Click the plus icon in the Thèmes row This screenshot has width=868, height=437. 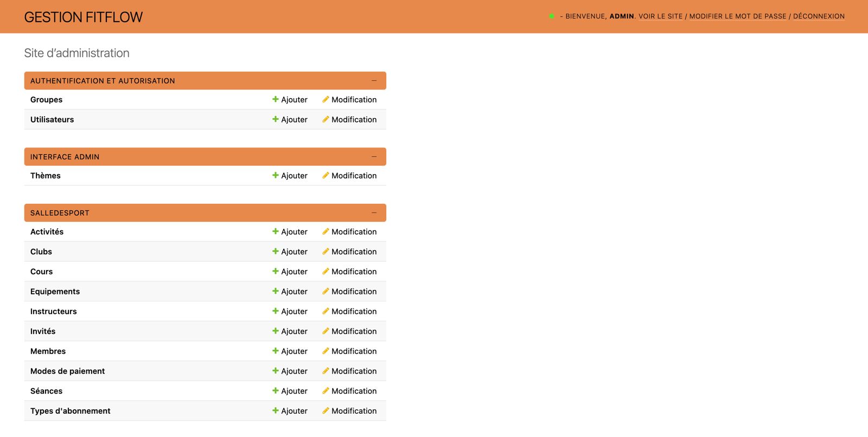(x=276, y=175)
